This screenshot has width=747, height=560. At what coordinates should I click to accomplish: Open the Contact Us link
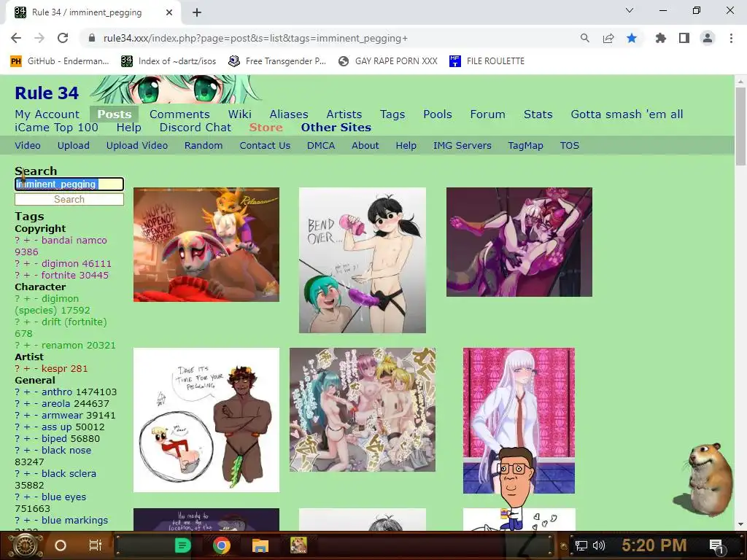(x=265, y=146)
